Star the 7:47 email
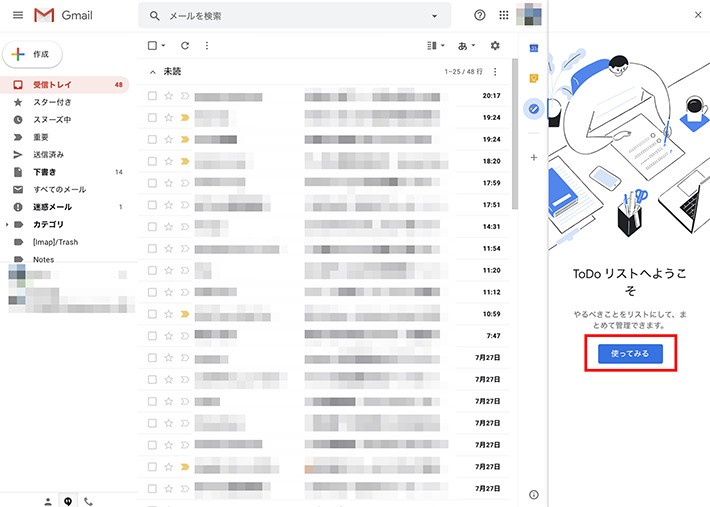 pos(168,336)
